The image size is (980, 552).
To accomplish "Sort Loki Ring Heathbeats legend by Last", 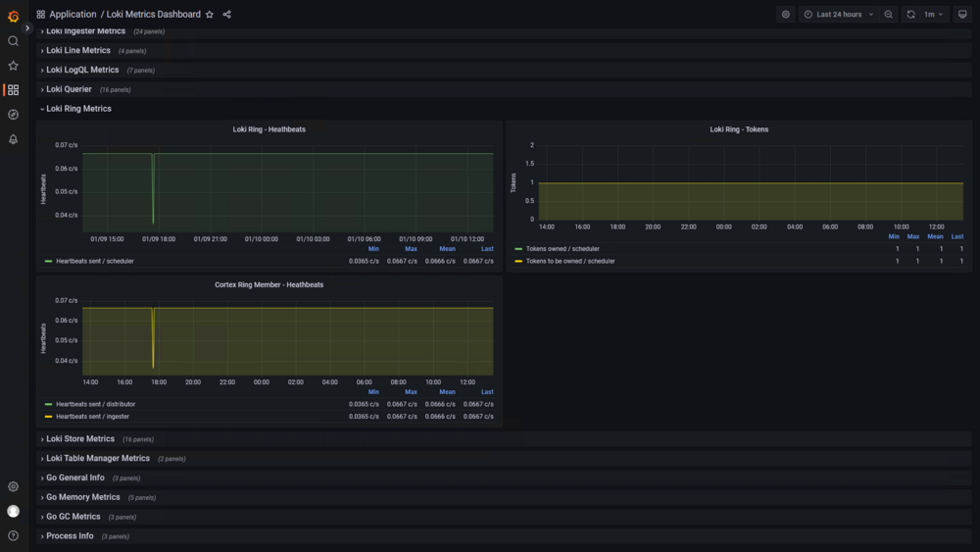I will (487, 249).
